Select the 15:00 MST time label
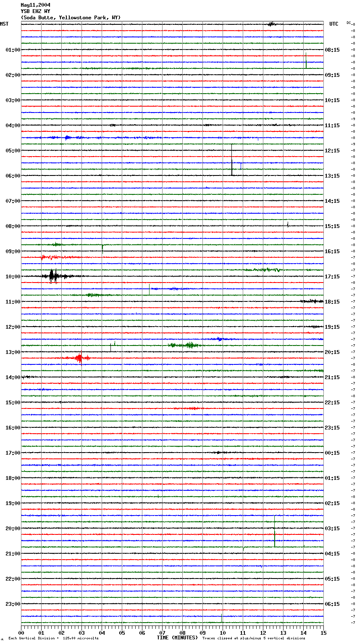 pyautogui.click(x=13, y=403)
